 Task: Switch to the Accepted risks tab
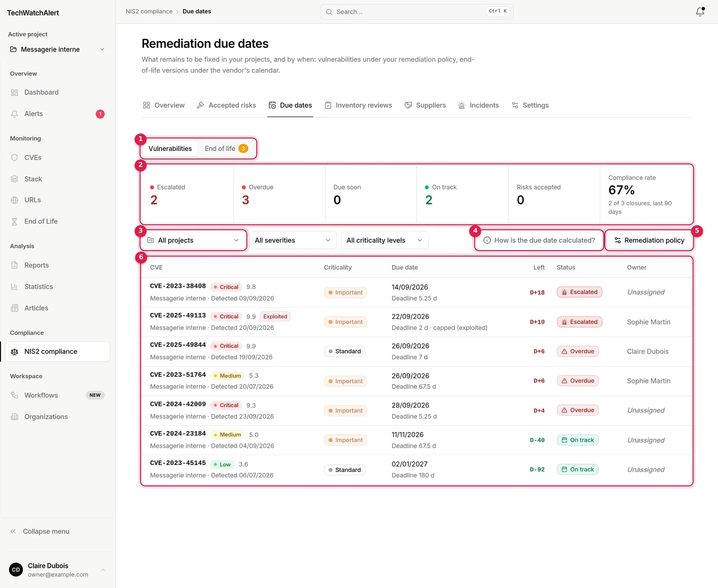pos(226,105)
